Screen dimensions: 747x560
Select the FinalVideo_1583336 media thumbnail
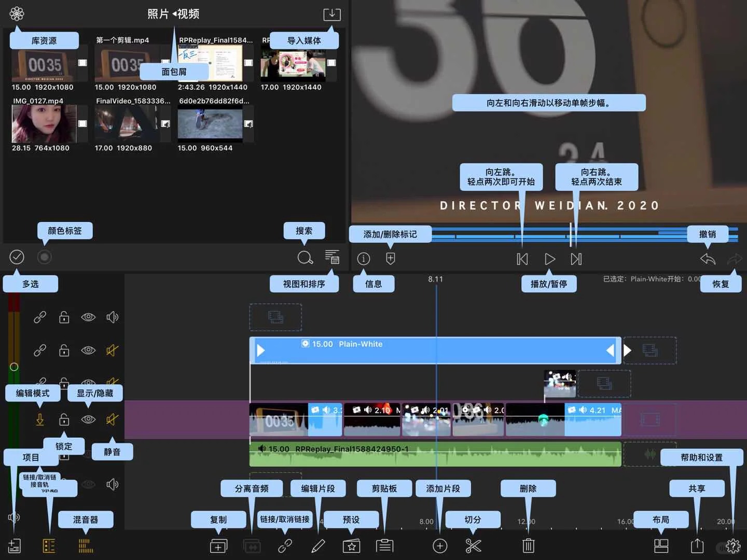pos(128,124)
